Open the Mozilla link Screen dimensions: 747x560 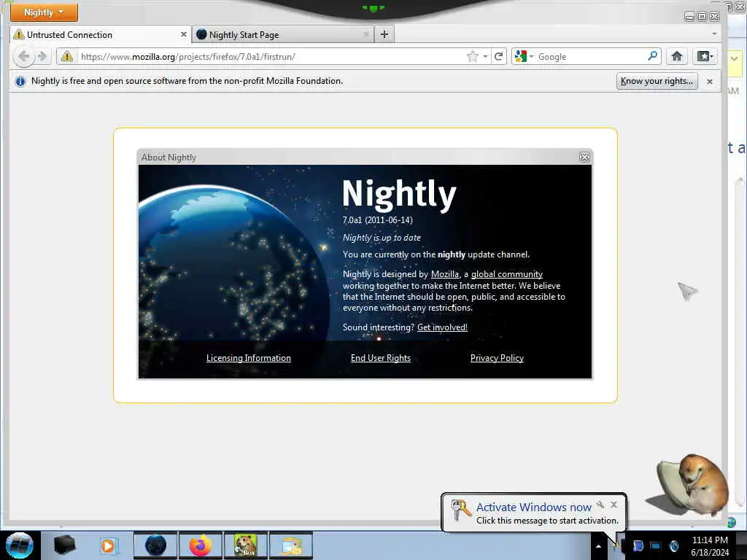(x=444, y=274)
